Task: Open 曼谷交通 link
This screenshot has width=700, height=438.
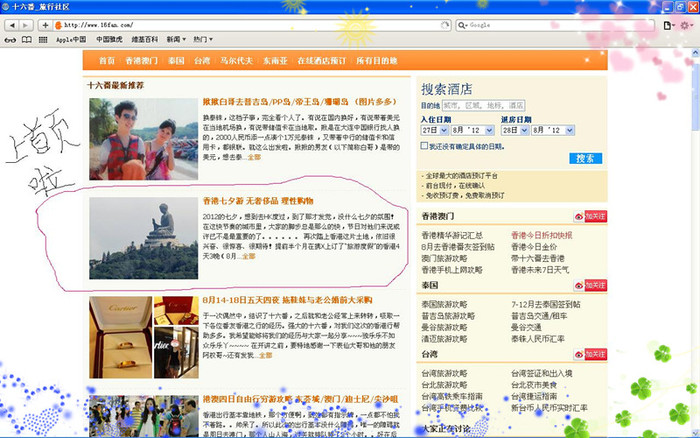Action: tap(526, 328)
